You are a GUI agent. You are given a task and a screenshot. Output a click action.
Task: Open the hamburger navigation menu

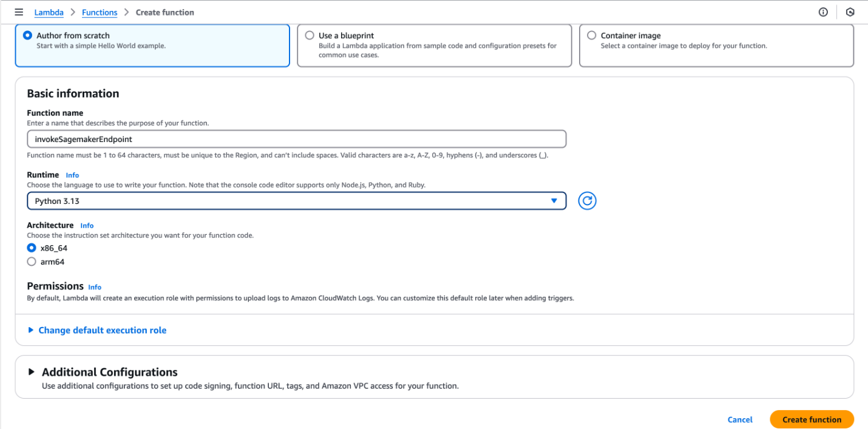coord(19,12)
